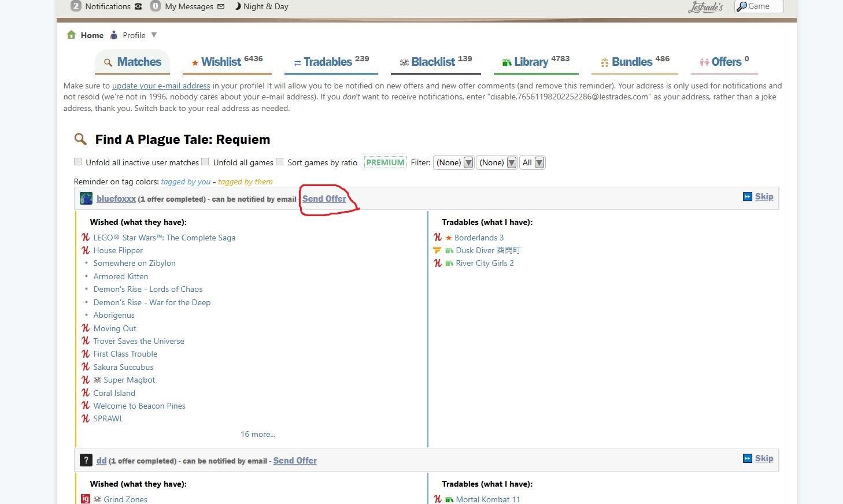Expand the Profile dropdown arrow
This screenshot has width=843, height=504.
point(154,35)
